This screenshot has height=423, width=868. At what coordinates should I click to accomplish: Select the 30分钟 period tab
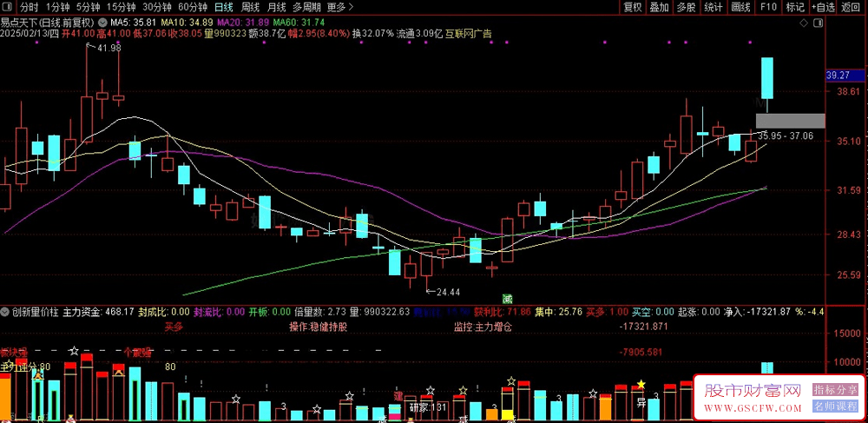156,7
